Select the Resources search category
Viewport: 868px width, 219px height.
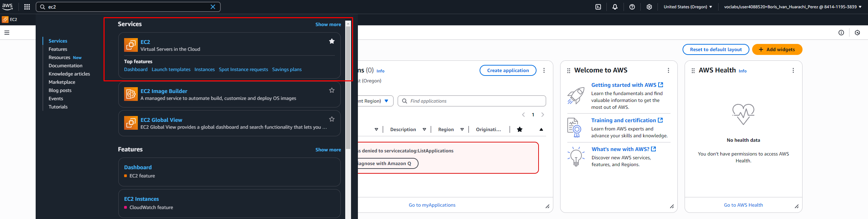point(59,57)
